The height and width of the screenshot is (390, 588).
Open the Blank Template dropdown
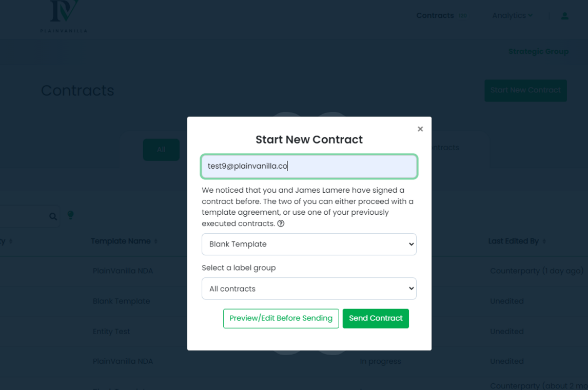click(x=309, y=244)
